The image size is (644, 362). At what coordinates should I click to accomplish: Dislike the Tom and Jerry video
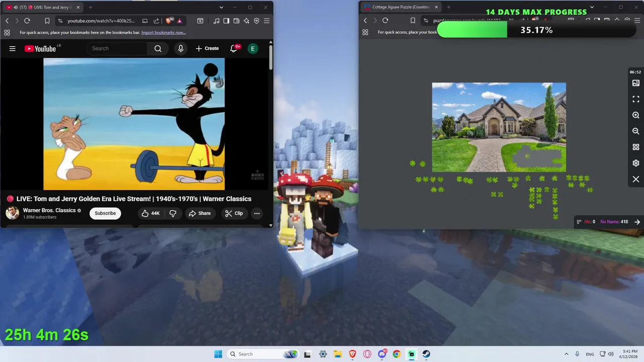pos(173,213)
